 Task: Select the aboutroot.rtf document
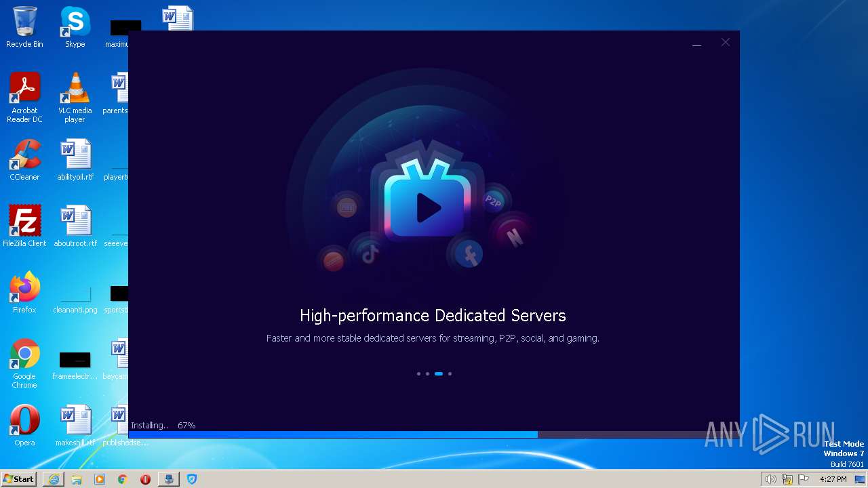coord(75,226)
